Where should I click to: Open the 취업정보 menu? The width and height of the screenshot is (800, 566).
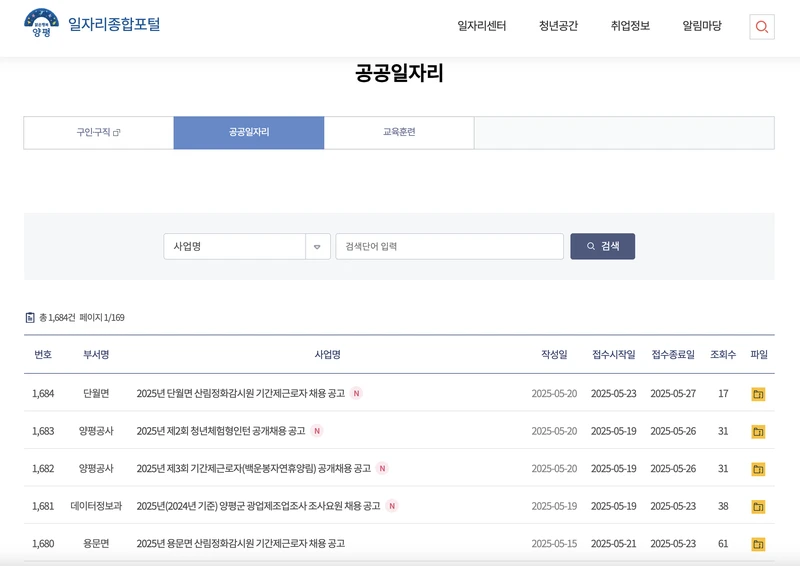pyautogui.click(x=630, y=26)
